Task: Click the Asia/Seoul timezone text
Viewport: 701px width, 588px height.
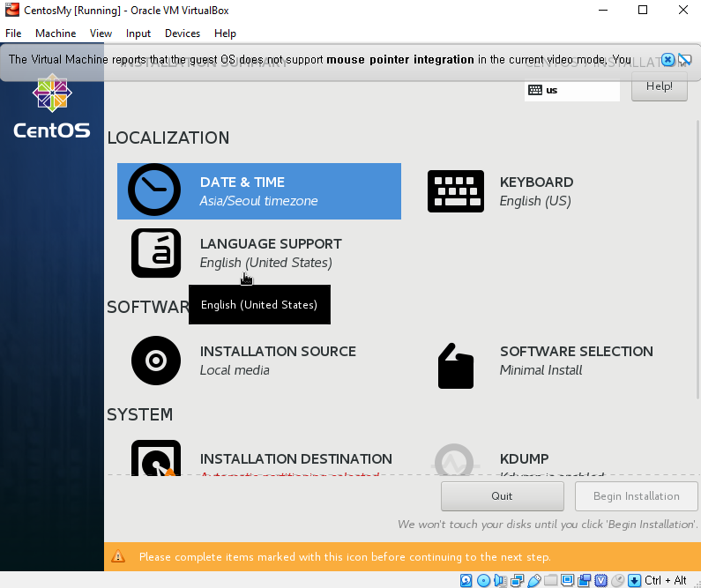Action: click(258, 201)
